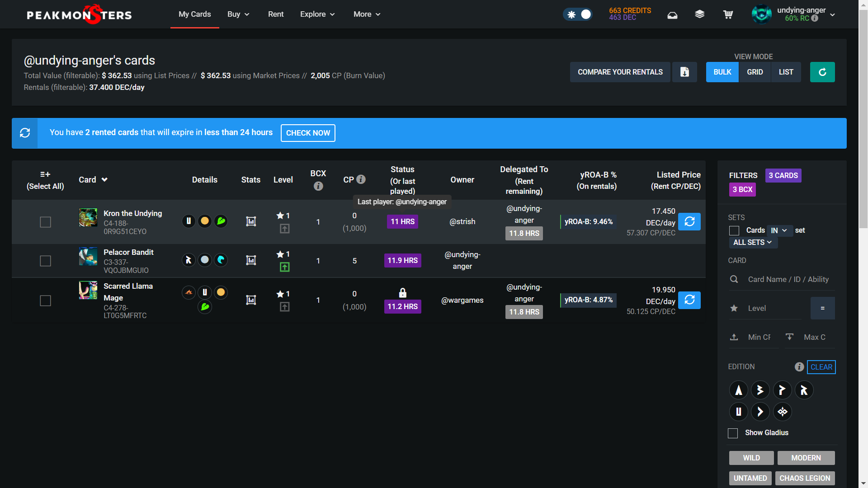
Task: Click the export download file icon
Action: [684, 72]
